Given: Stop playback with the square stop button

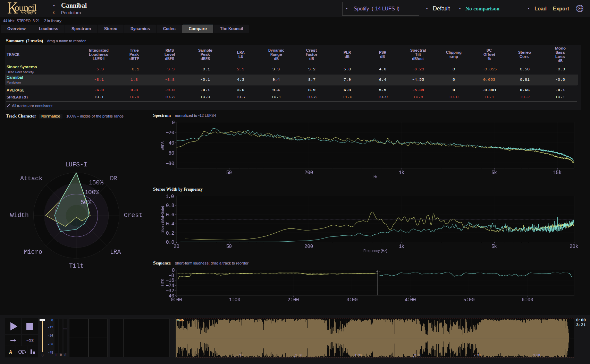Looking at the screenshot, I should coord(30,326).
